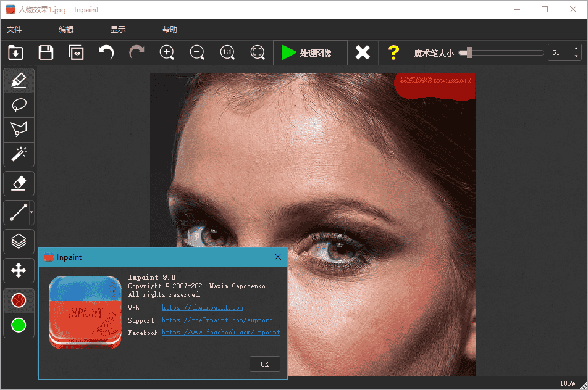
Task: Select the Lasso selection tool
Action: pos(19,105)
